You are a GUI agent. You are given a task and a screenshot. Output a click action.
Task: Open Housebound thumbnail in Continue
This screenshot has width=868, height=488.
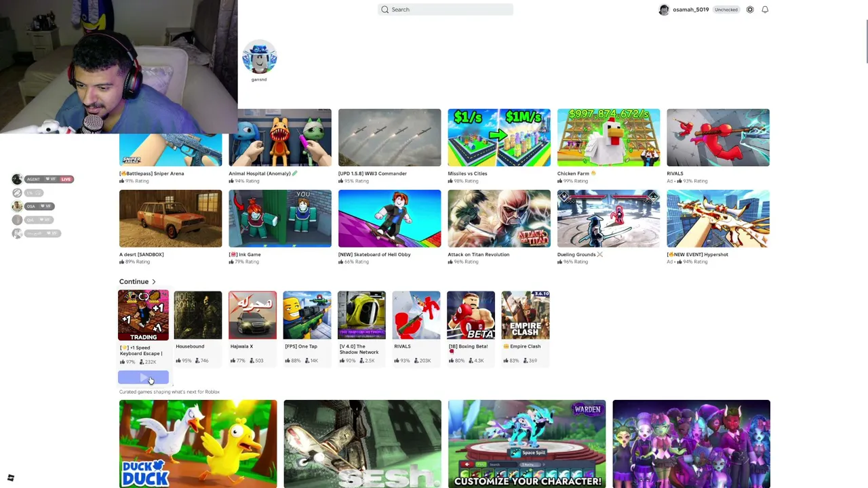(198, 315)
